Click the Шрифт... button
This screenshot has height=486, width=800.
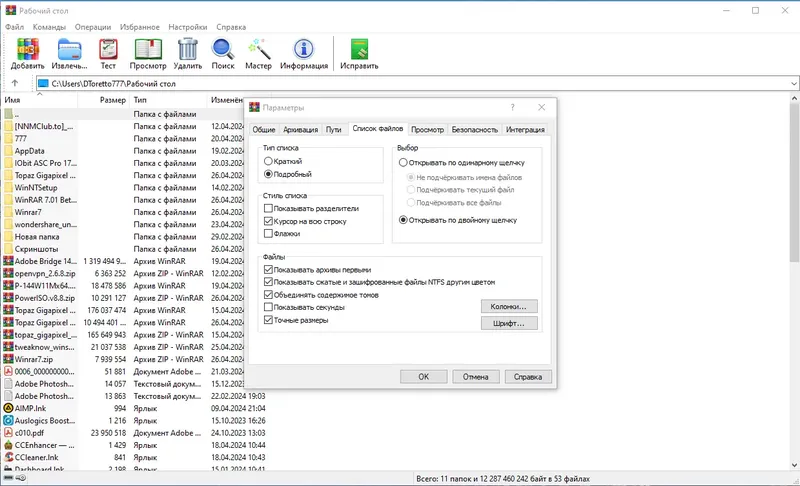click(509, 323)
